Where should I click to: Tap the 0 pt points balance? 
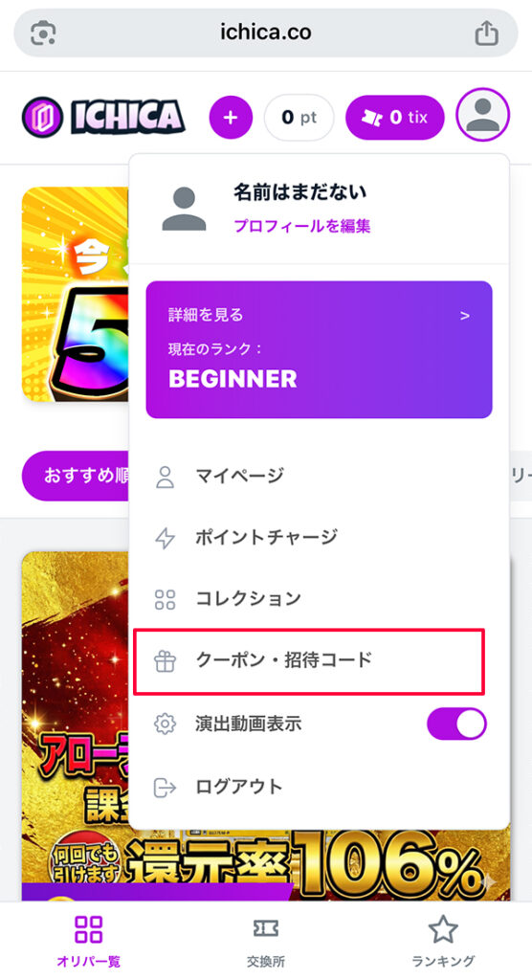pyautogui.click(x=299, y=117)
